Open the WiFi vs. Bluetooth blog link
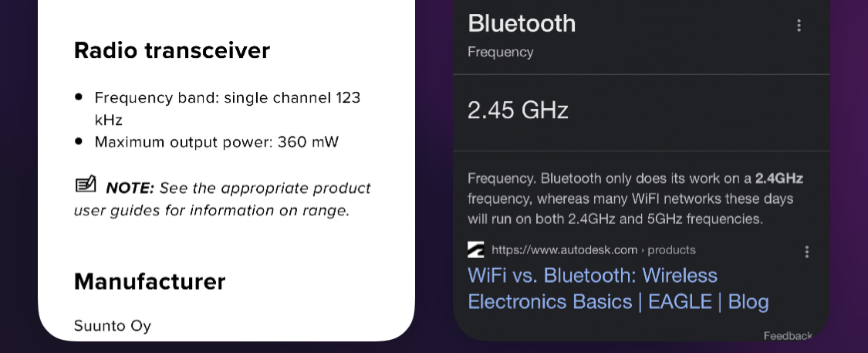Screen dimensions: 868x353 tap(618, 289)
